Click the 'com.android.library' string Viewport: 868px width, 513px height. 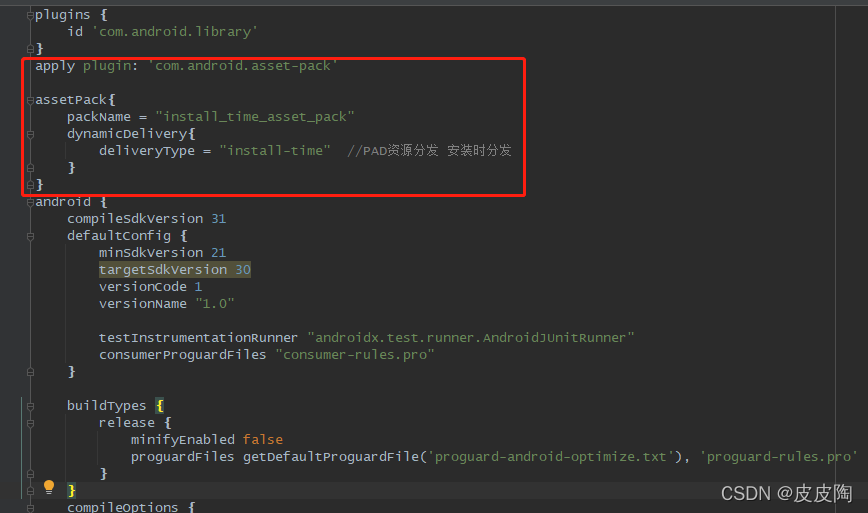(x=174, y=32)
